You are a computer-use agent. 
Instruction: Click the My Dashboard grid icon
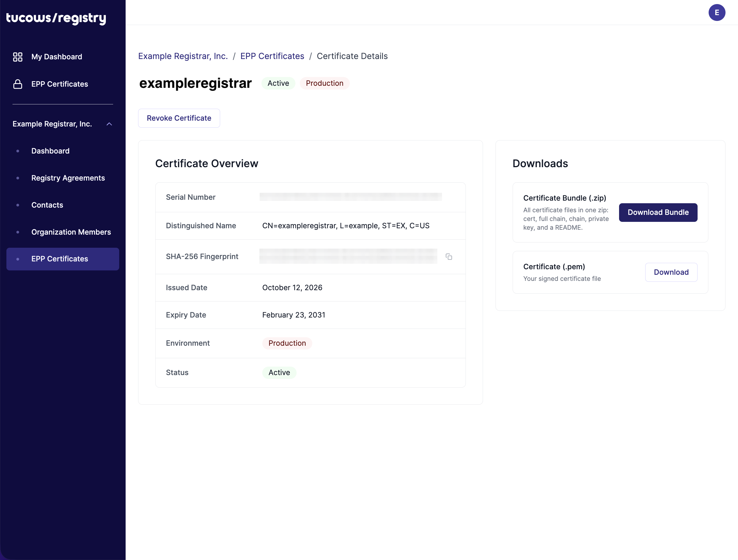tap(18, 57)
